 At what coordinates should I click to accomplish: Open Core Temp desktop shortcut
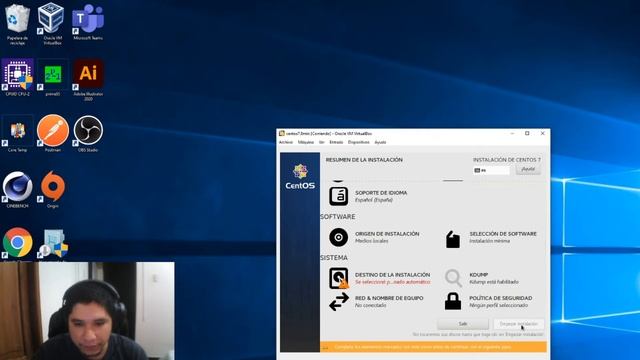click(x=17, y=133)
